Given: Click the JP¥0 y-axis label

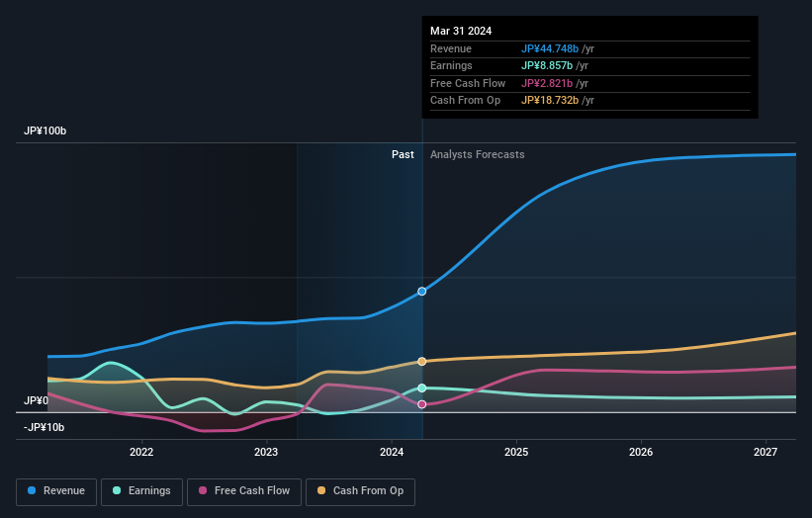Looking at the screenshot, I should point(36,400).
